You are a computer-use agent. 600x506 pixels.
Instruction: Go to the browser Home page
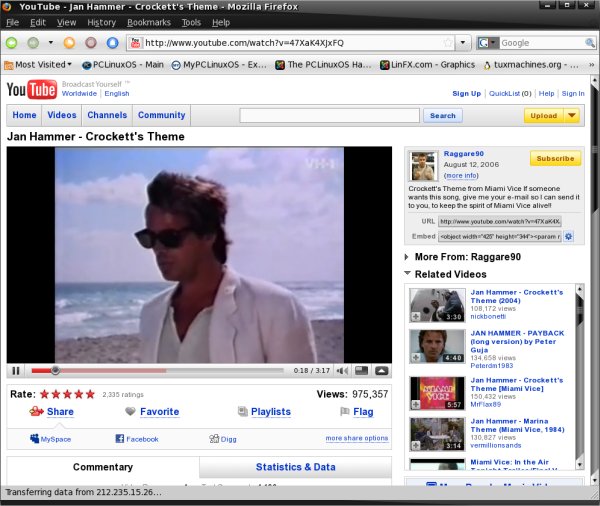click(x=112, y=43)
